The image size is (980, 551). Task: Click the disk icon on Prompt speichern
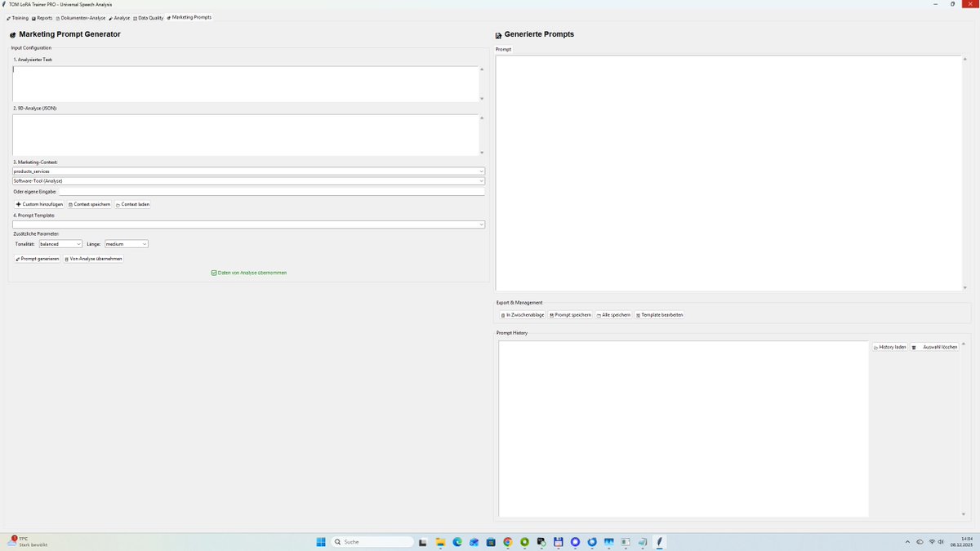click(552, 315)
